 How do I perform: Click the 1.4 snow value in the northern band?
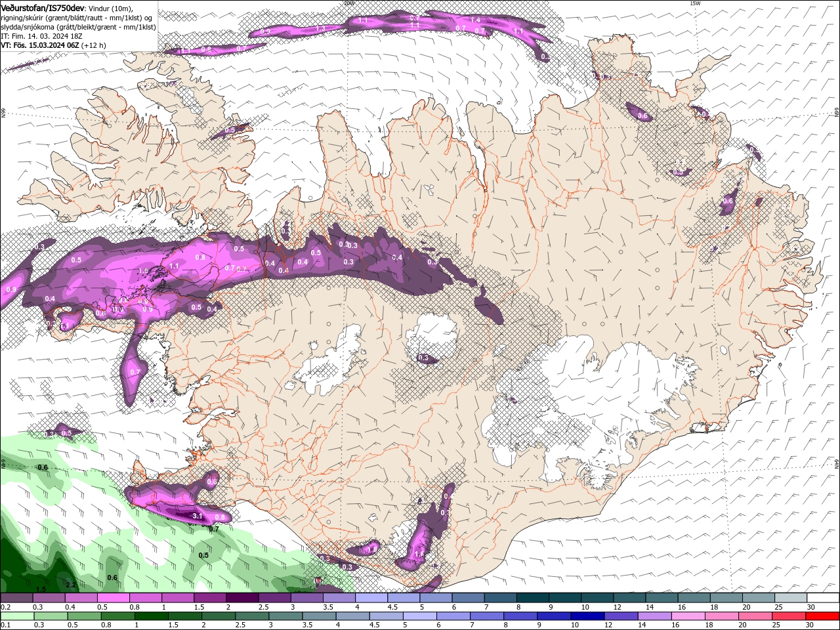[476, 20]
